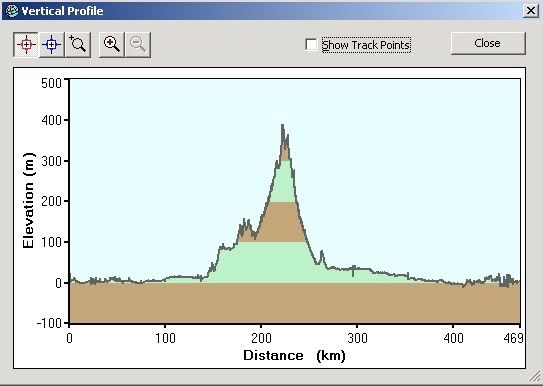Click the Show Track Points label
The height and width of the screenshot is (386, 543).
point(366,45)
